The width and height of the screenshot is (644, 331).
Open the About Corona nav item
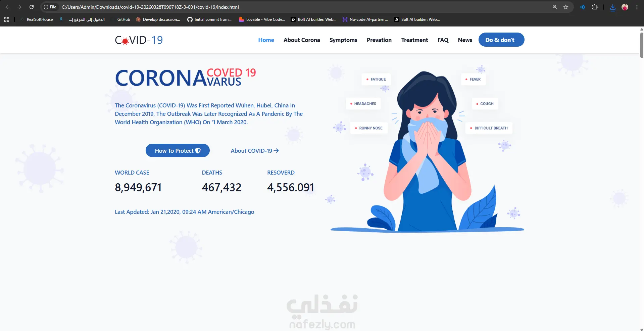(302, 40)
